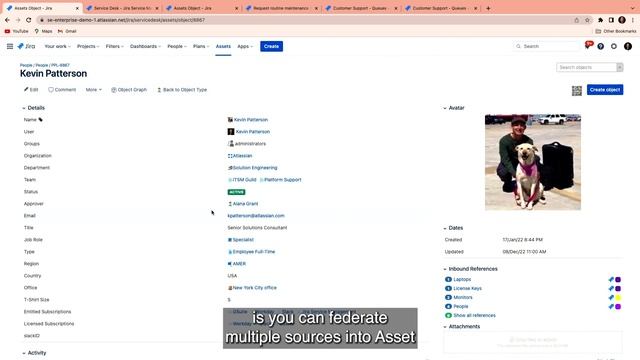Screen dimensions: 640x360
Task: Switch to Request routine maintenance browser tab
Action: [x=282, y=8]
